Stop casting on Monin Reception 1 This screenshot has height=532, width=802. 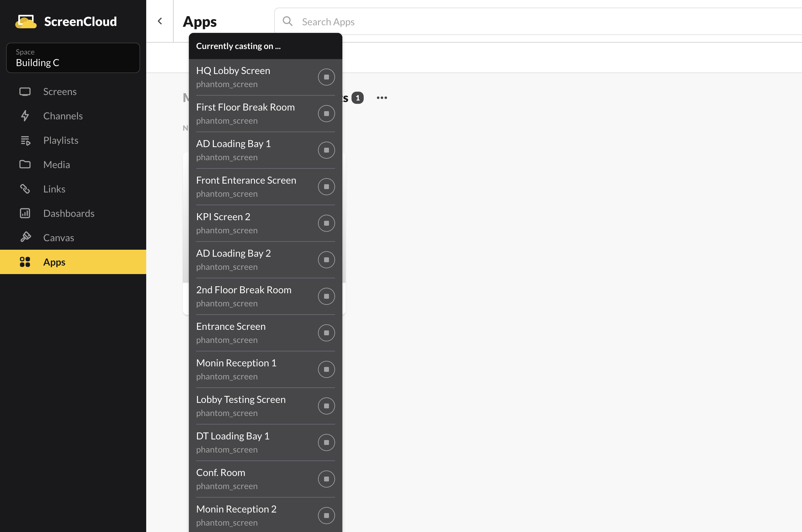(x=326, y=369)
